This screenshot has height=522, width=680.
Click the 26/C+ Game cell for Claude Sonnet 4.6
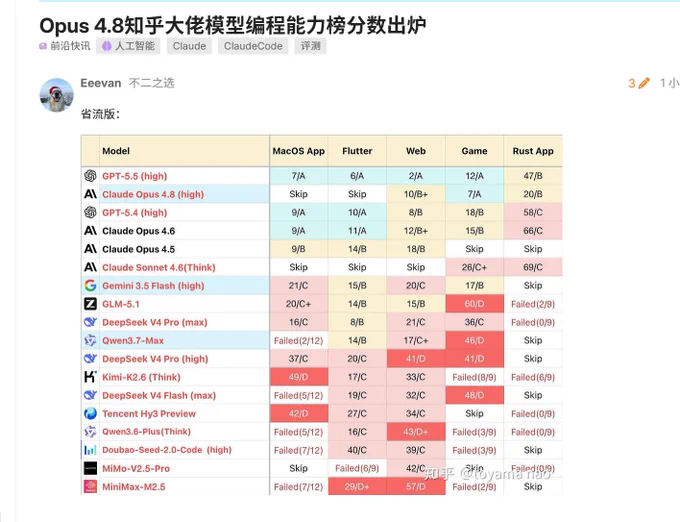(474, 267)
